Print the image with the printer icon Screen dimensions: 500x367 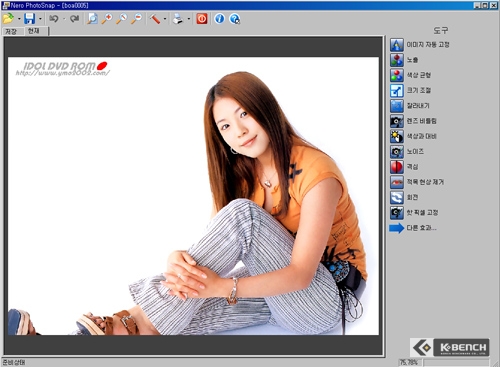178,19
